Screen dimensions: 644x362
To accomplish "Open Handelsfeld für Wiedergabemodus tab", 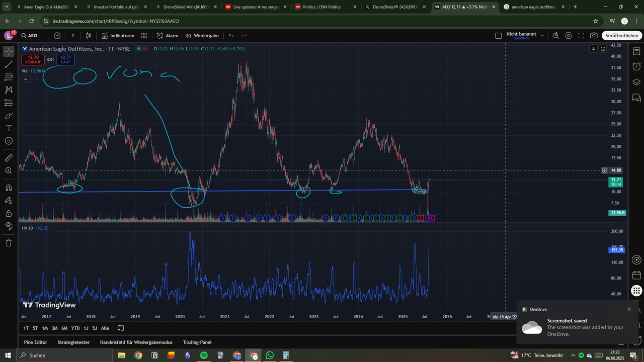I will coord(136,342).
